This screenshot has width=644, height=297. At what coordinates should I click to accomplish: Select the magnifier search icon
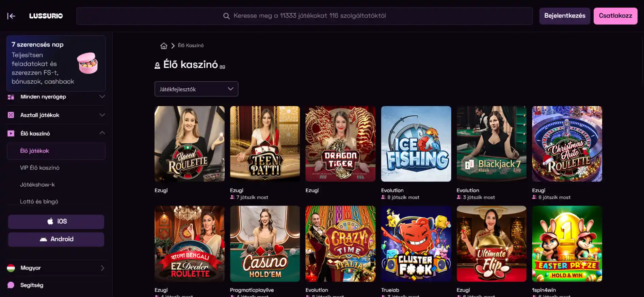click(x=226, y=16)
